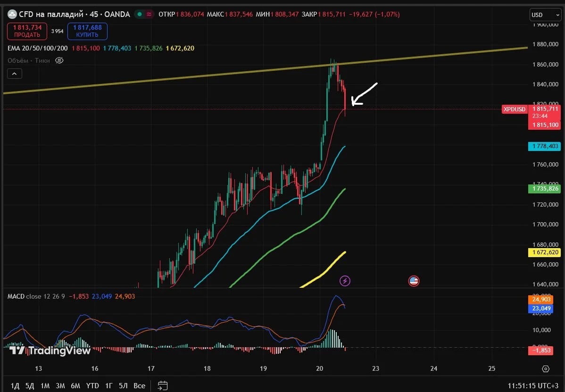Click the XPDUSD price label tag
The height and width of the screenshot is (392, 565).
pyautogui.click(x=514, y=109)
